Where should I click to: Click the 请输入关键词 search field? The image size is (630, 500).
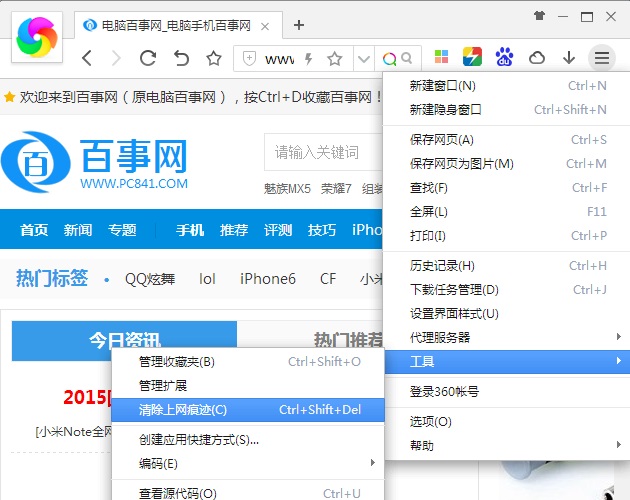click(x=323, y=152)
